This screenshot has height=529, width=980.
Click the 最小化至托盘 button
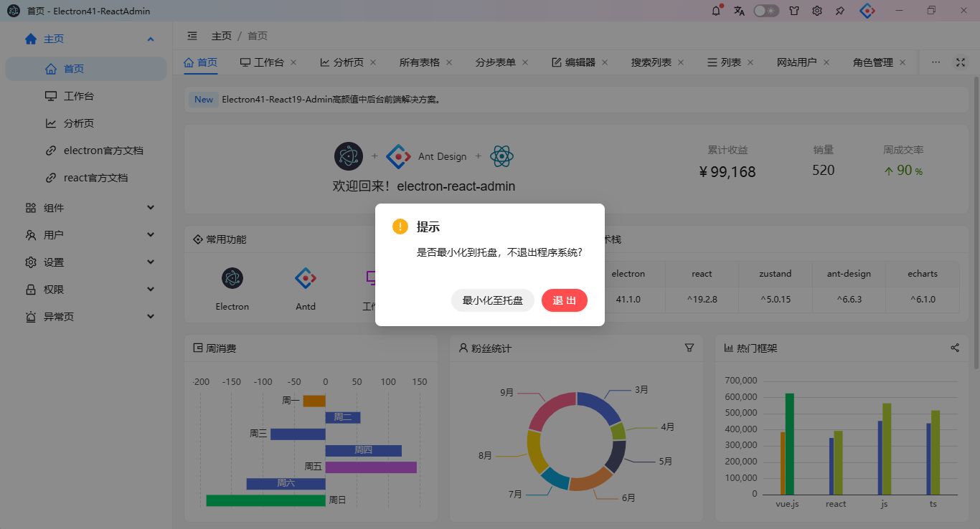(493, 300)
